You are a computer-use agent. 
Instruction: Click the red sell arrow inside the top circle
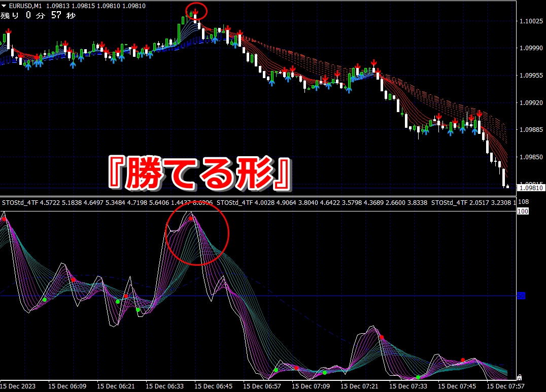coord(195,11)
